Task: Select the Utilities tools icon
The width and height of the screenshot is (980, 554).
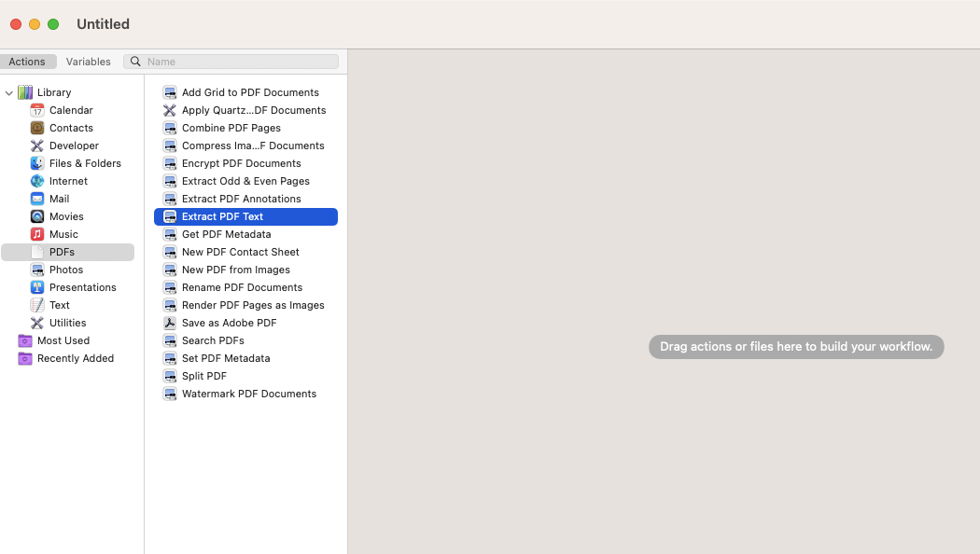Action: pos(37,323)
